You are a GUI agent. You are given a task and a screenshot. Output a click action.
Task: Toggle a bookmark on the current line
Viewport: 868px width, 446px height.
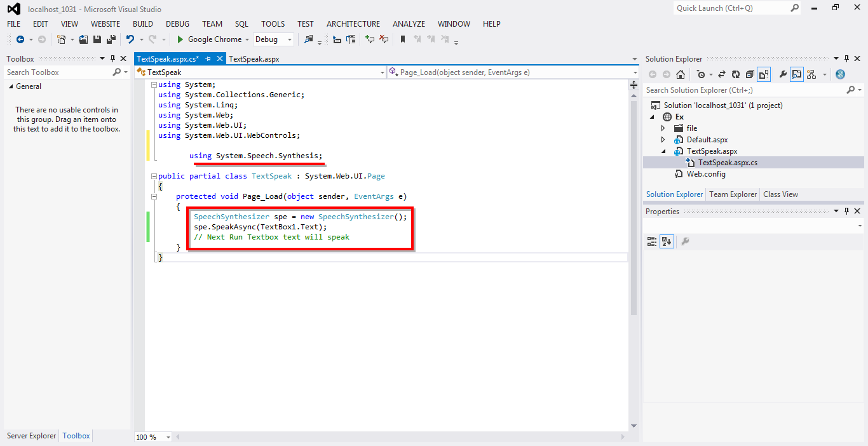pos(403,39)
